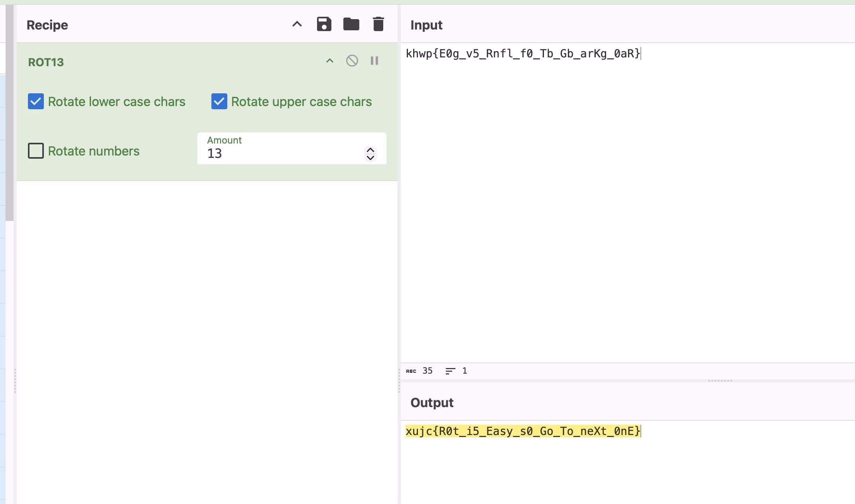Disable the ROT13 operation
This screenshot has width=855, height=504.
click(x=352, y=61)
